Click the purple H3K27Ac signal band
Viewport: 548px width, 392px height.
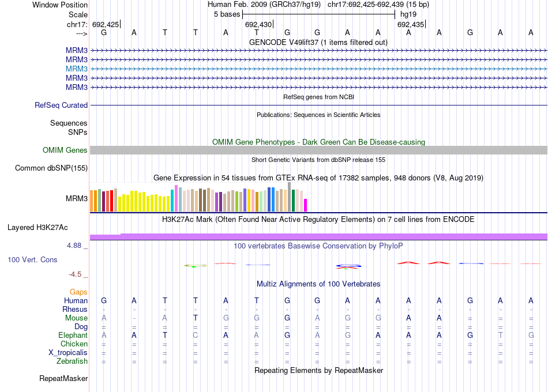[x=319, y=236]
